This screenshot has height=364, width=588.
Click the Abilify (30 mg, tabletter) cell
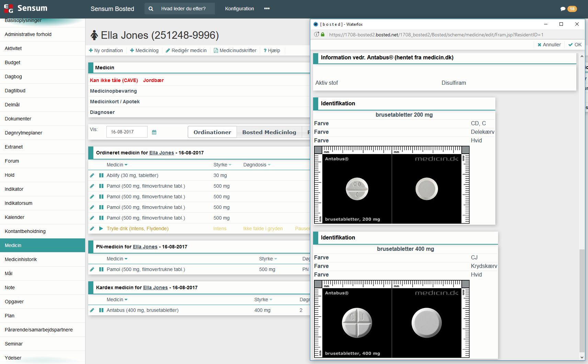point(132,175)
